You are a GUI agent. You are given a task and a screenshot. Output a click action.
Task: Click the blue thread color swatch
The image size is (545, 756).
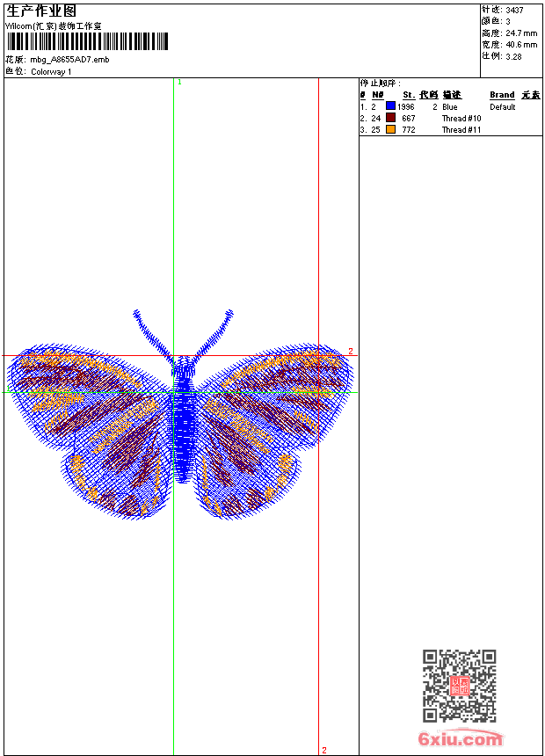click(390, 106)
